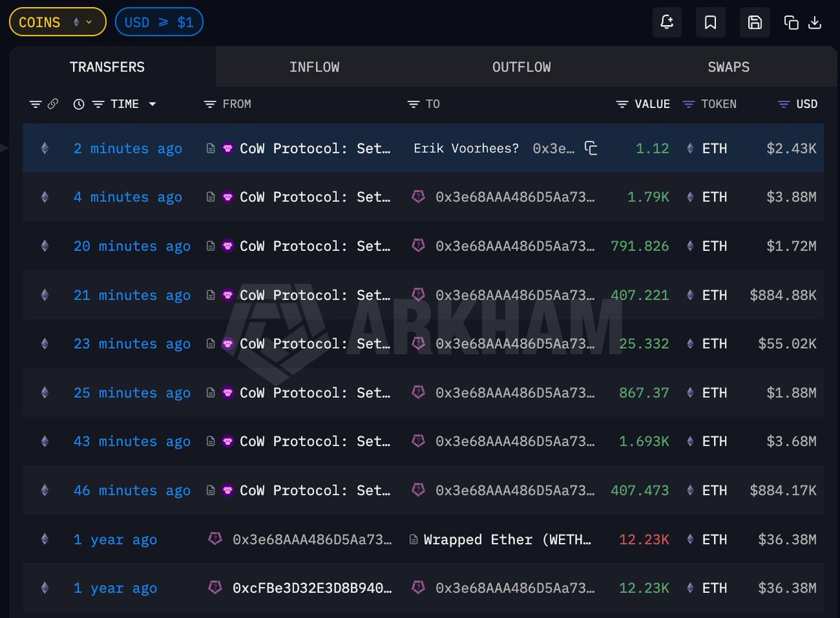Click the clock icon beside TIME header

coord(79,104)
